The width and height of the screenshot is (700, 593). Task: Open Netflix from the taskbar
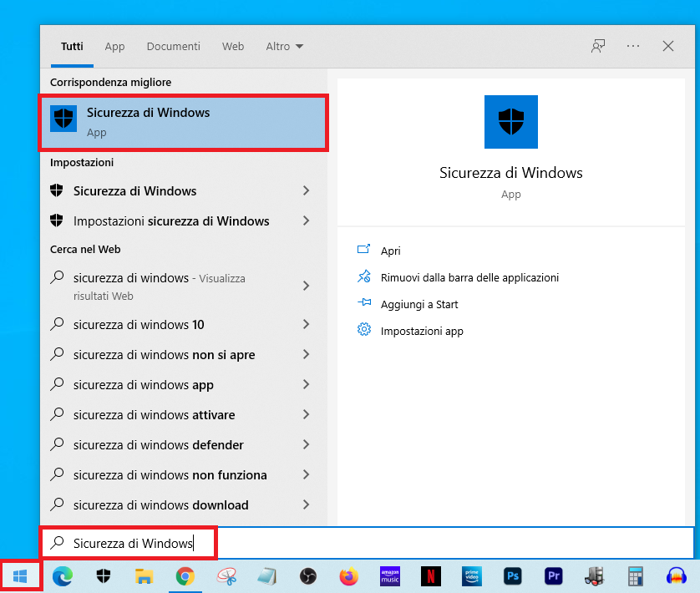[x=431, y=576]
